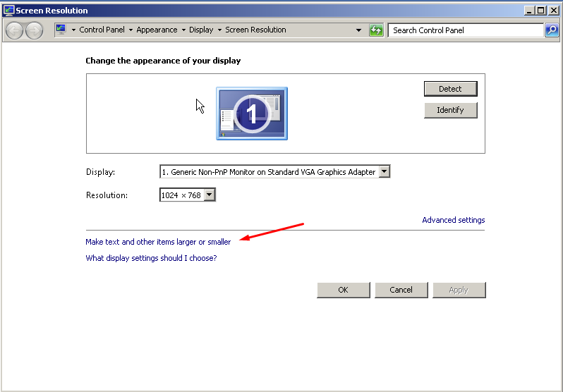Click the Forward navigation arrow button
563x392 pixels.
pyautogui.click(x=34, y=30)
